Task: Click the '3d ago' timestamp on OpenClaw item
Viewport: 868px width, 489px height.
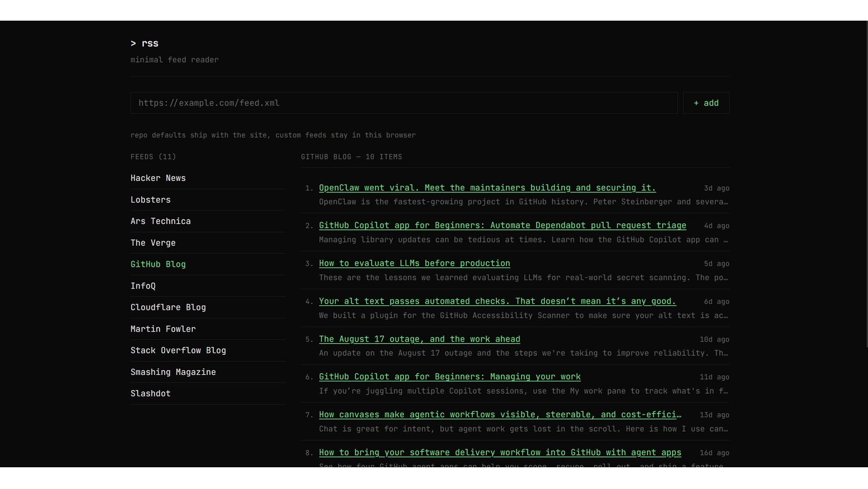Action: pyautogui.click(x=717, y=188)
